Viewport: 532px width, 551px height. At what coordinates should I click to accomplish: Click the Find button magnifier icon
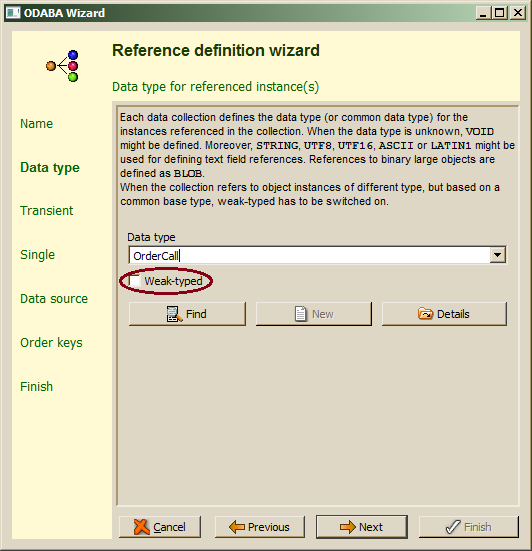tap(174, 314)
